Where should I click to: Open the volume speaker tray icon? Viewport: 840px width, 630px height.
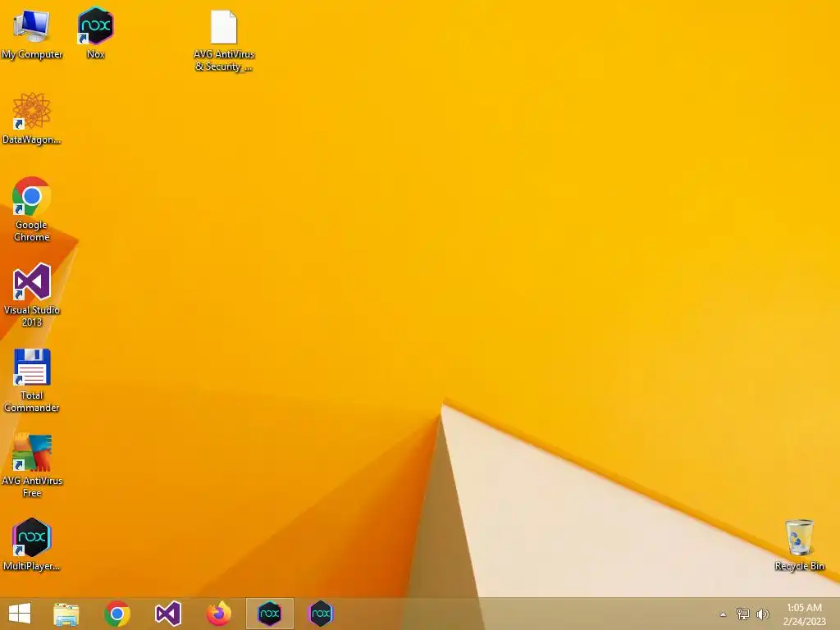[762, 614]
